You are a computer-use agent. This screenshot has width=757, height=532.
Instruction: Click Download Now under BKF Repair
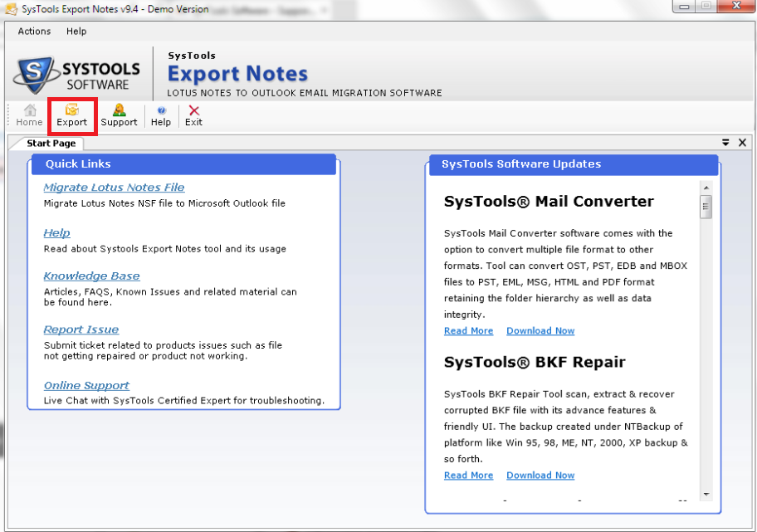[540, 476]
